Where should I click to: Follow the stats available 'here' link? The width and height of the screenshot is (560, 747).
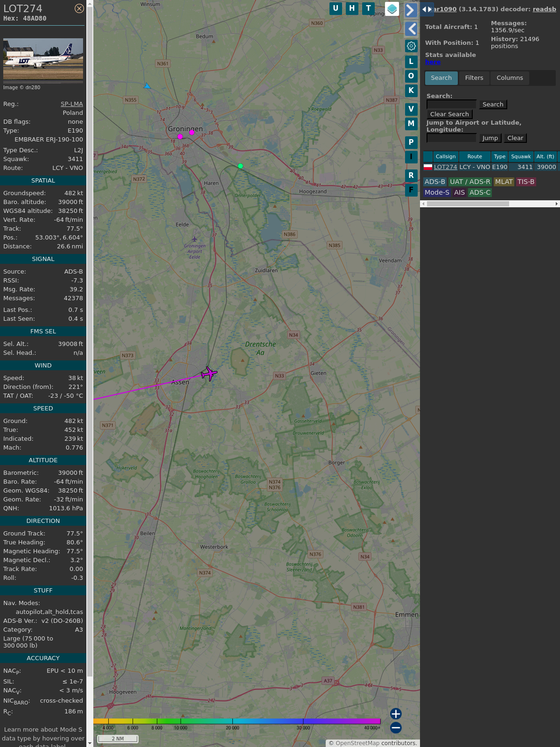(433, 62)
